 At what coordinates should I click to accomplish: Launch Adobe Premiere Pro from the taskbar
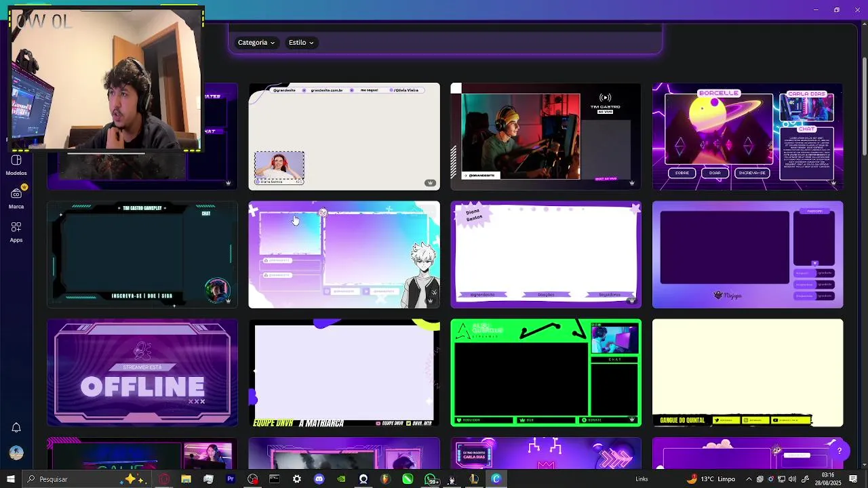(231, 479)
